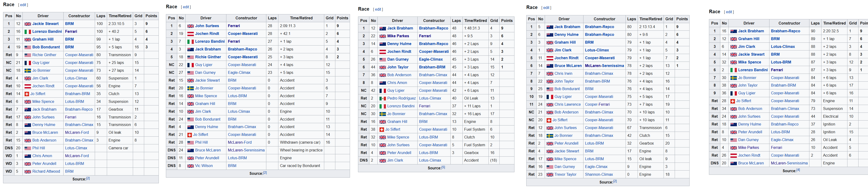Click Guy Ligier's French flag in + 25 laps row
868x188 pixels.
point(28,63)
